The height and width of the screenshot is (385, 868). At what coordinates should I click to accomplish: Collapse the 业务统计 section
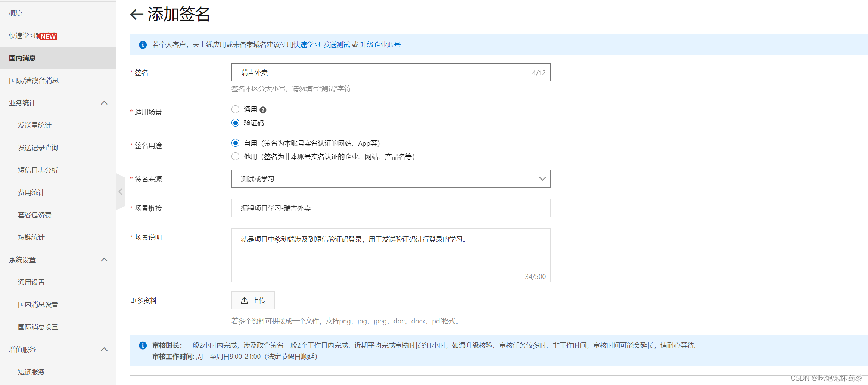point(104,103)
